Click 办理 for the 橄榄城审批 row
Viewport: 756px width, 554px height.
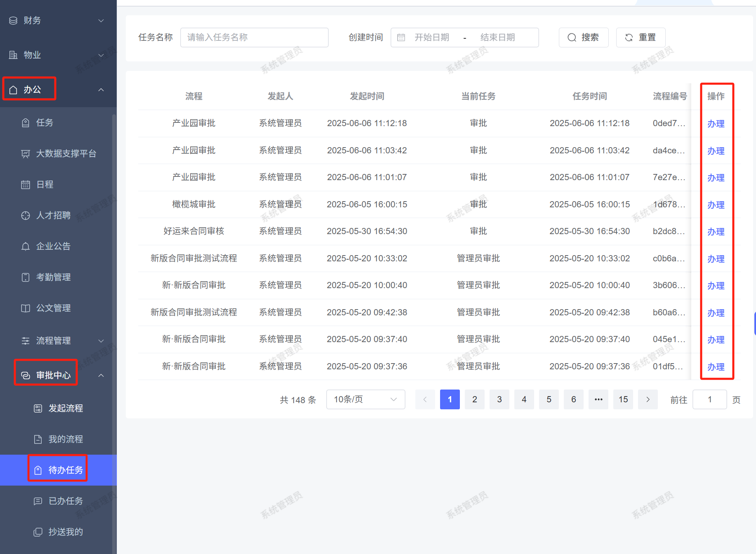click(x=716, y=205)
